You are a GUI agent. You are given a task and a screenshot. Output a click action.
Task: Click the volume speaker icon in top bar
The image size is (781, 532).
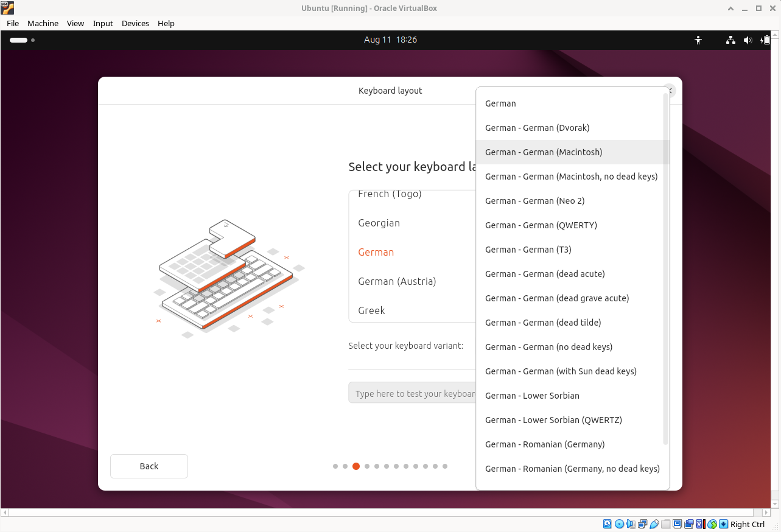(748, 40)
